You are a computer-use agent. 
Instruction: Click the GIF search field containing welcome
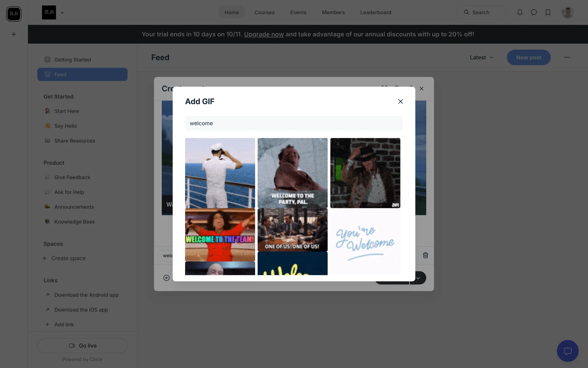point(294,123)
